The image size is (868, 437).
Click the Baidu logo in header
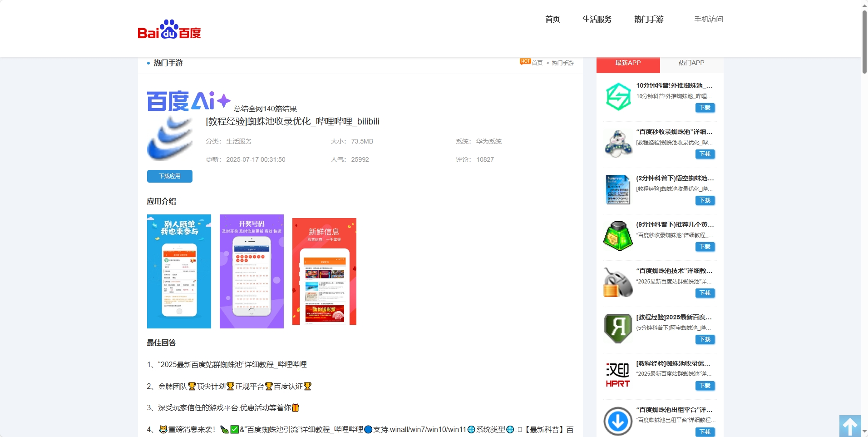(x=169, y=29)
